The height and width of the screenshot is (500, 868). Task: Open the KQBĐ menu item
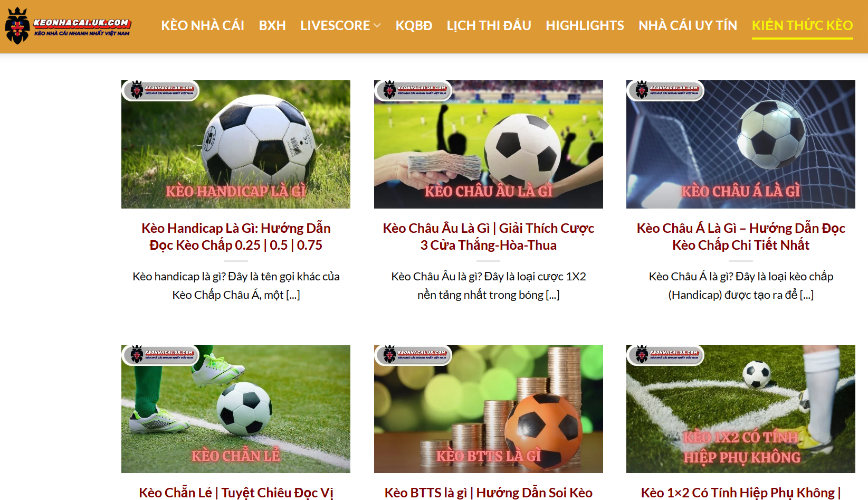click(x=414, y=25)
